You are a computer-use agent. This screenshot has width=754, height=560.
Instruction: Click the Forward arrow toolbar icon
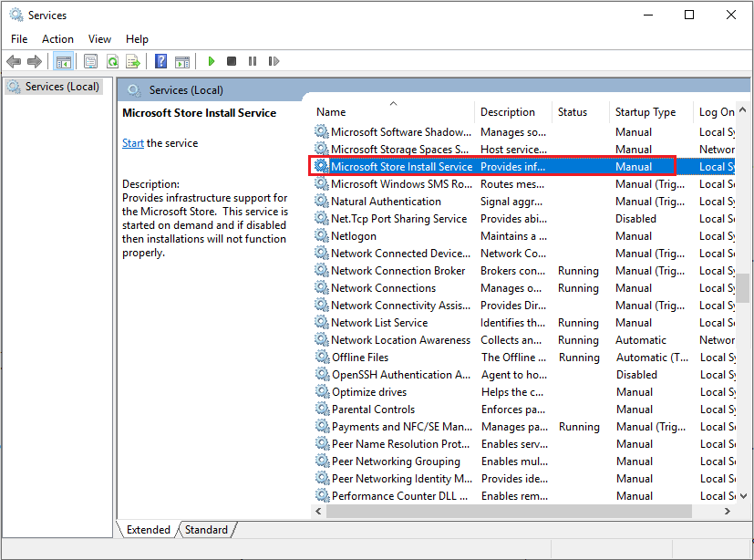tap(35, 61)
